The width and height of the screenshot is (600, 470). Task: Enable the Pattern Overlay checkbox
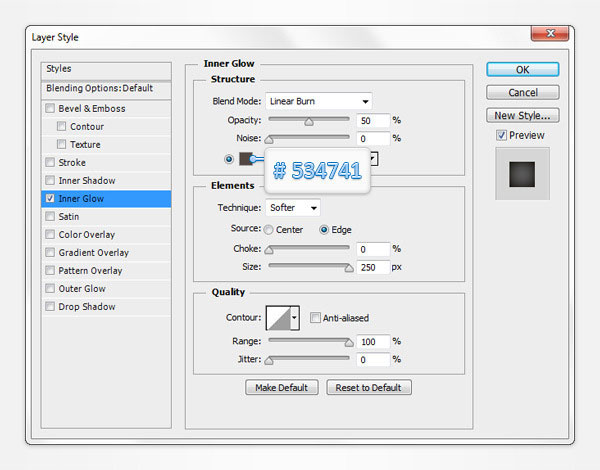pyautogui.click(x=50, y=270)
